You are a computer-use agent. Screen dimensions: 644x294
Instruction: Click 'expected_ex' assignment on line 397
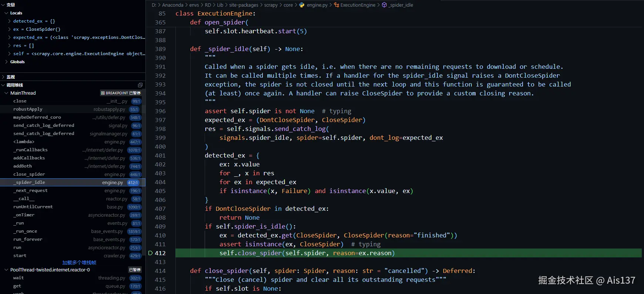[225, 120]
